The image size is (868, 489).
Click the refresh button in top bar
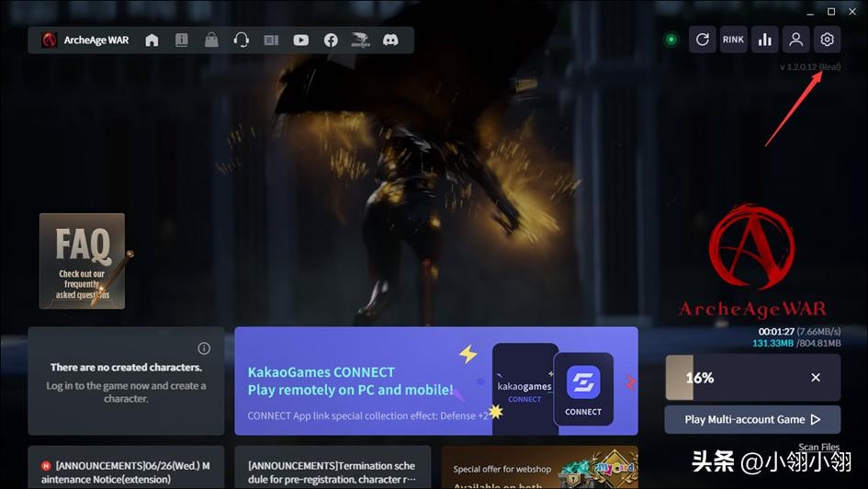click(703, 40)
